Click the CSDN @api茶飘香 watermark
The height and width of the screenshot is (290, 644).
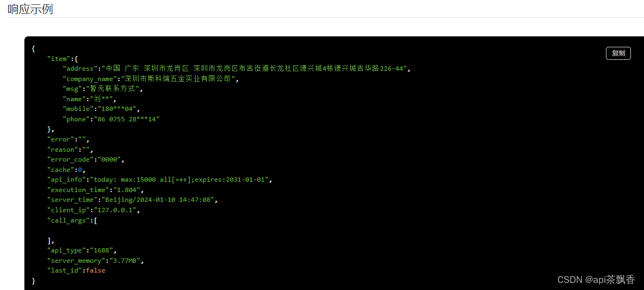tap(596, 279)
